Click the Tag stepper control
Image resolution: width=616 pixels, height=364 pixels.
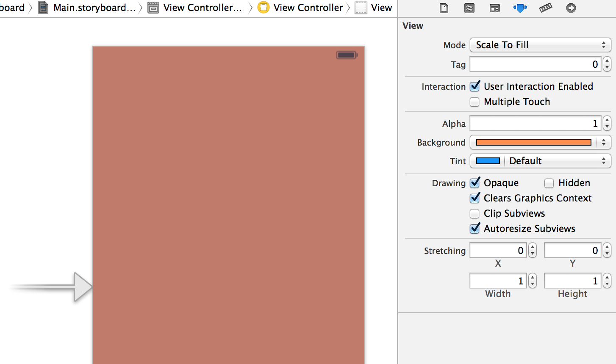point(608,64)
